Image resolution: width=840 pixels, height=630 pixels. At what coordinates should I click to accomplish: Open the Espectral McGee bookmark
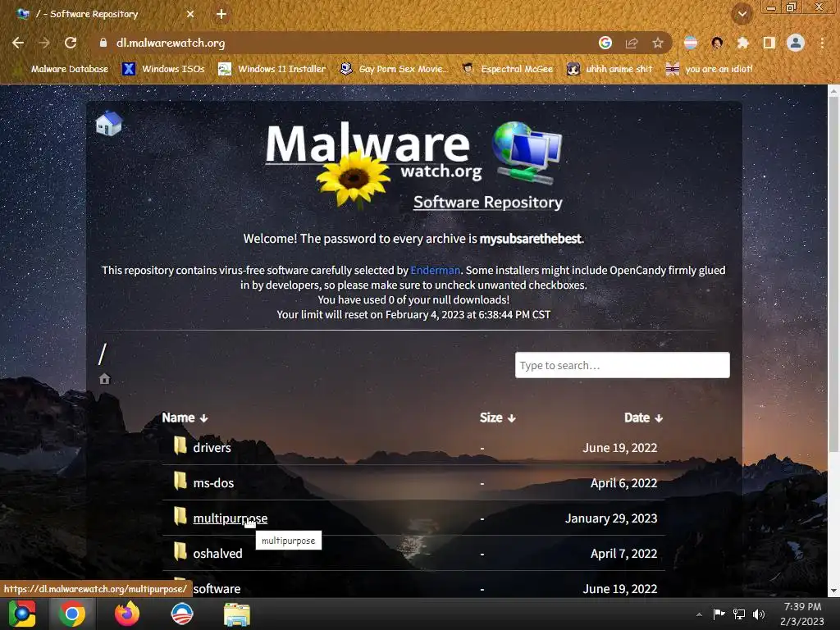tap(508, 69)
